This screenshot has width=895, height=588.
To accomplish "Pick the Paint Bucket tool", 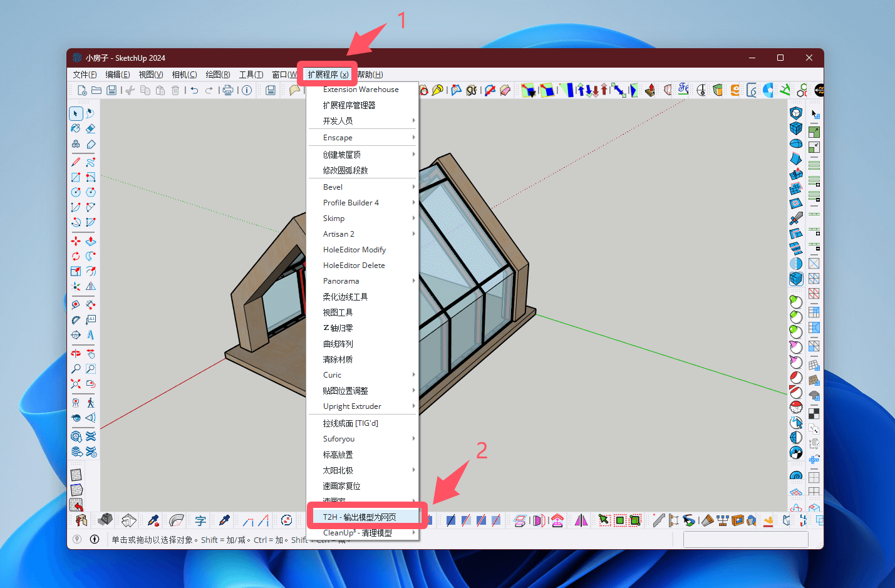I will pyautogui.click(x=76, y=128).
